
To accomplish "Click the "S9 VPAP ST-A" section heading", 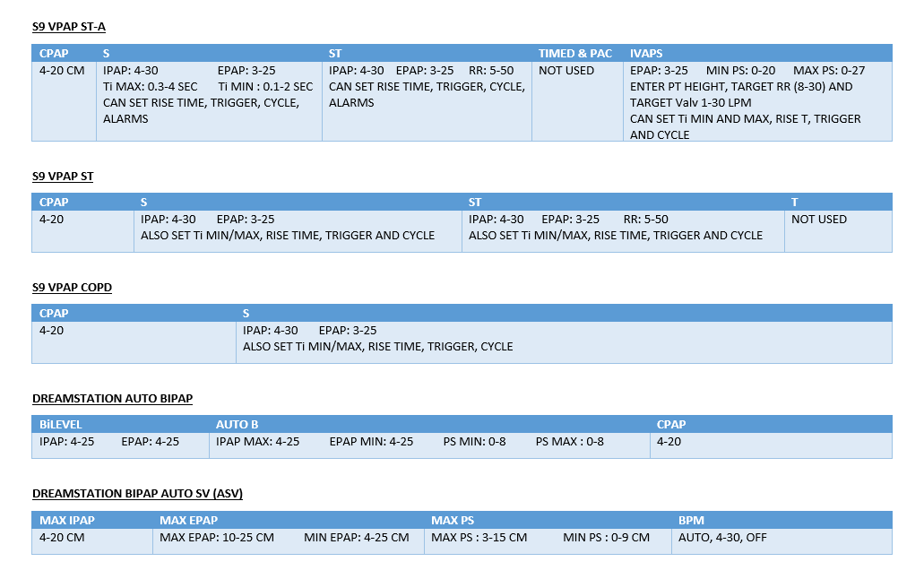I will 68,27.
